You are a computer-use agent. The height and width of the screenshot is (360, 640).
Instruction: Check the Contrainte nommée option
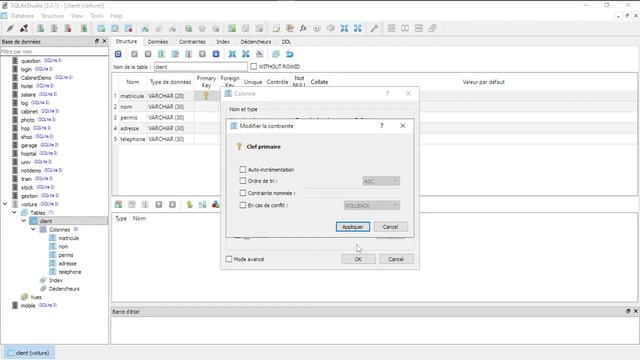point(243,193)
